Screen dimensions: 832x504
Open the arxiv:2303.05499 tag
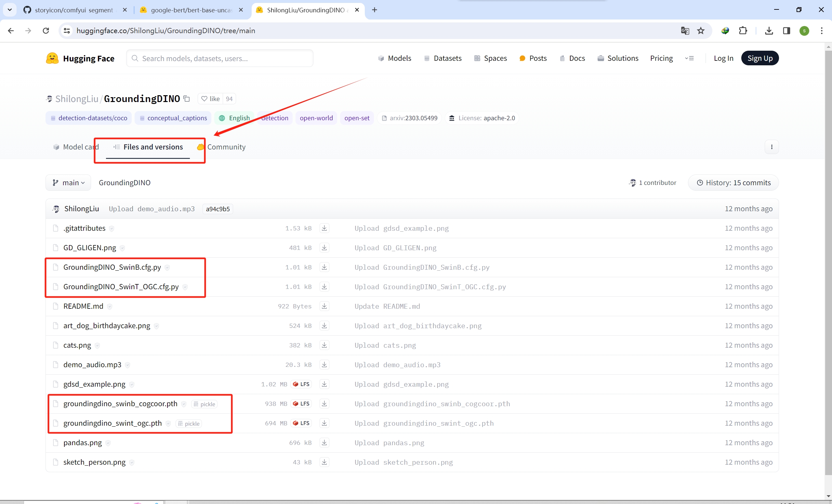tap(409, 118)
